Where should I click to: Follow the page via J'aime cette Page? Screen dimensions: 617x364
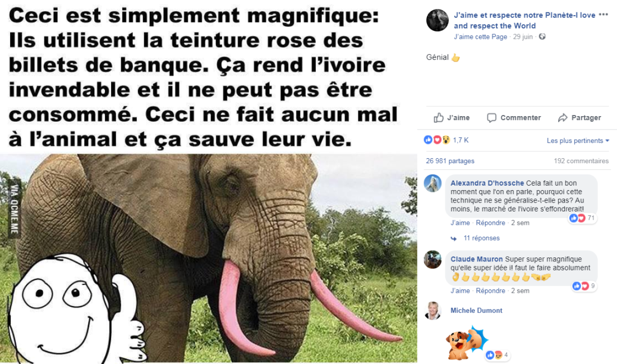481,36
